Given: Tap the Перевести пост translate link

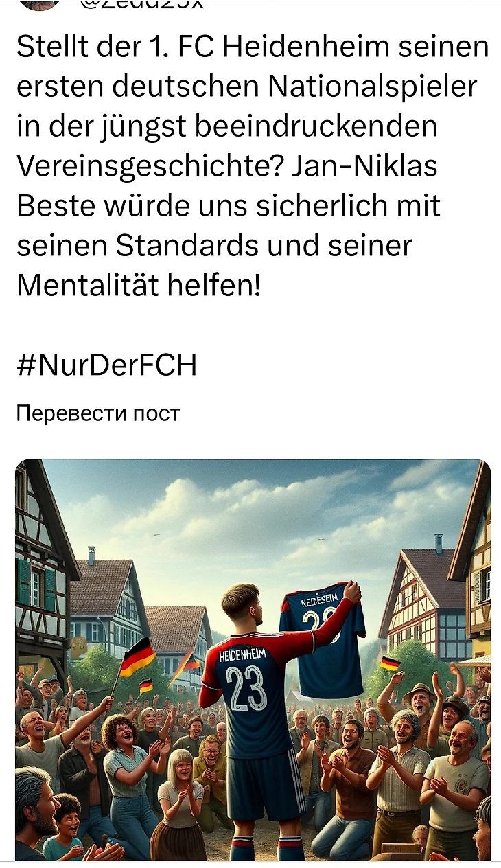Looking at the screenshot, I should [x=98, y=413].
